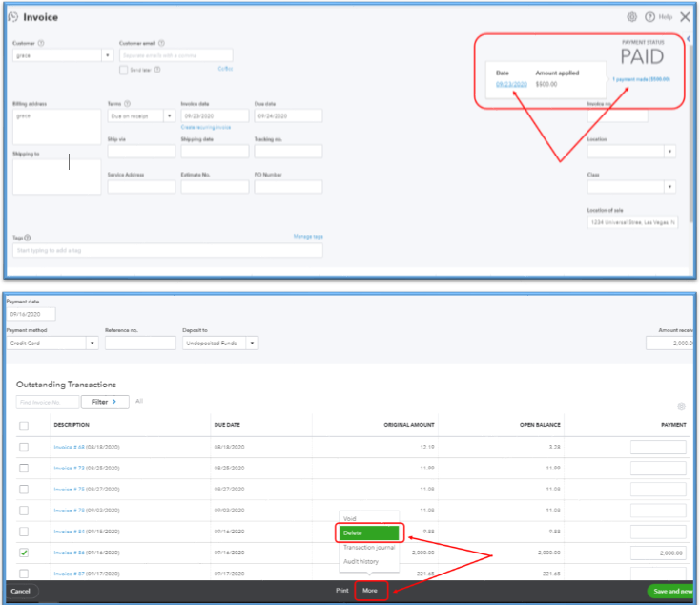The width and height of the screenshot is (700, 605).
Task: Click the Save and new button
Action: pyautogui.click(x=672, y=591)
